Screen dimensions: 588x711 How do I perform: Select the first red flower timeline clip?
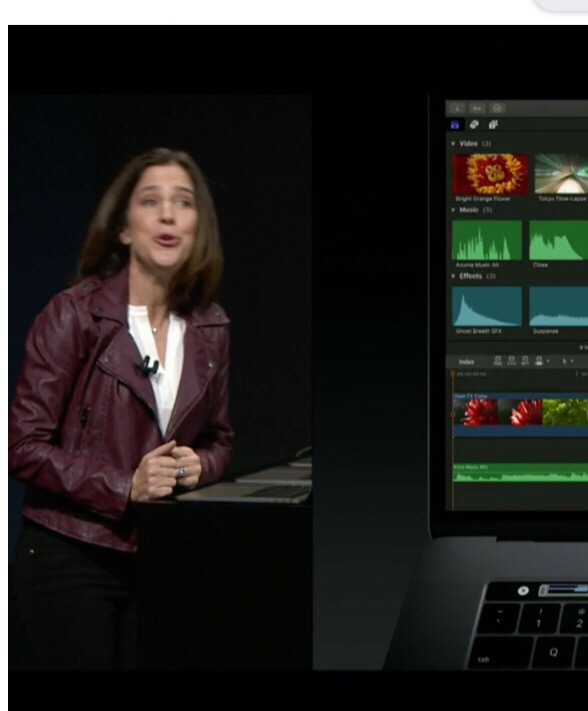(476, 413)
